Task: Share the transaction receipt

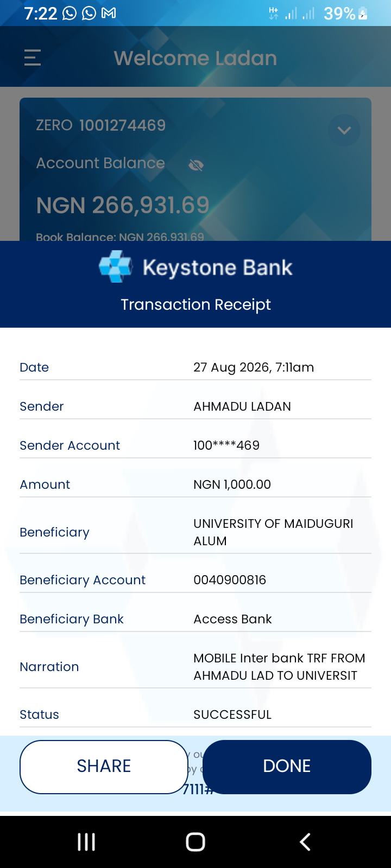Action: tap(104, 767)
